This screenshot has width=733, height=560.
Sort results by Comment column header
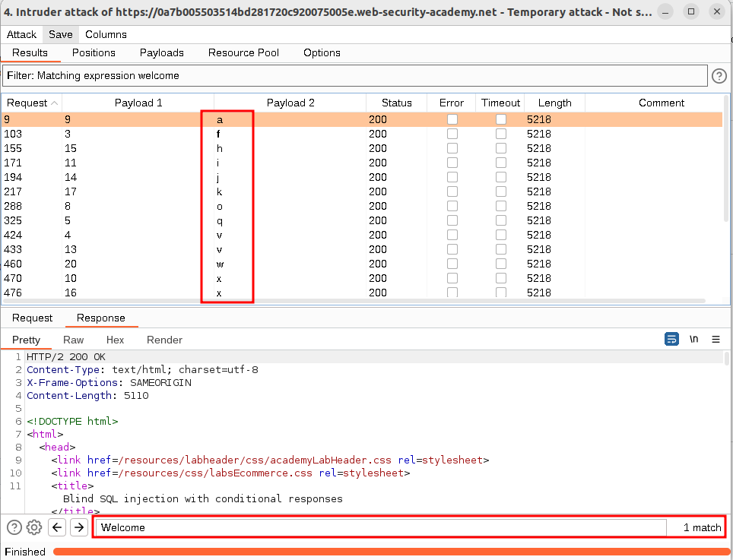pos(661,103)
